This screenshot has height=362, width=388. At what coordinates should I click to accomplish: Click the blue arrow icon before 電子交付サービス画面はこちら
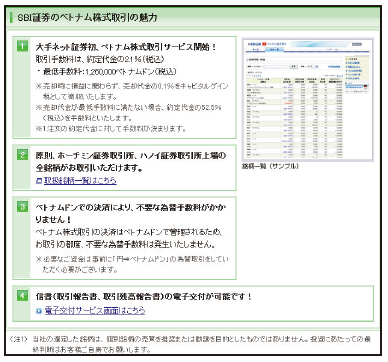(x=39, y=311)
